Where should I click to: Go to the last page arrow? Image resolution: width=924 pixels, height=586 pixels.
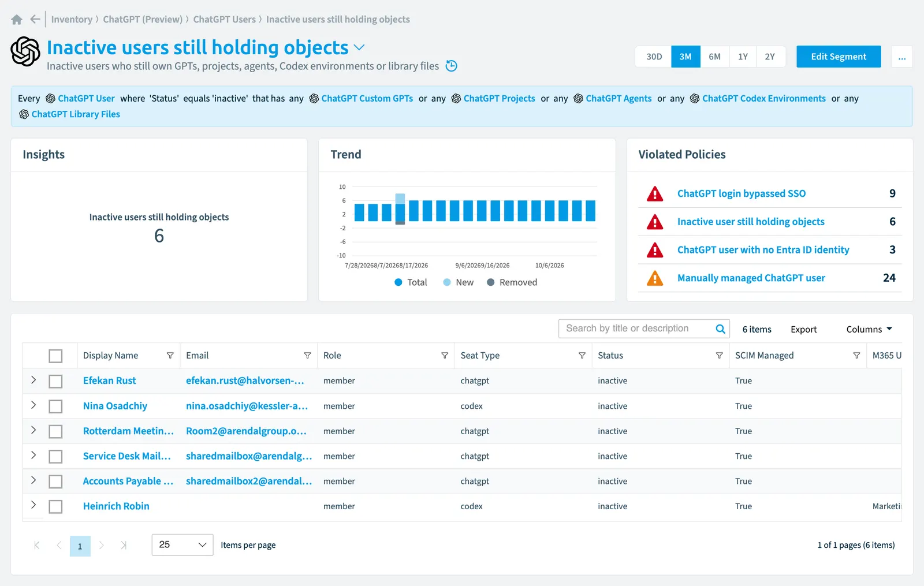tap(124, 545)
